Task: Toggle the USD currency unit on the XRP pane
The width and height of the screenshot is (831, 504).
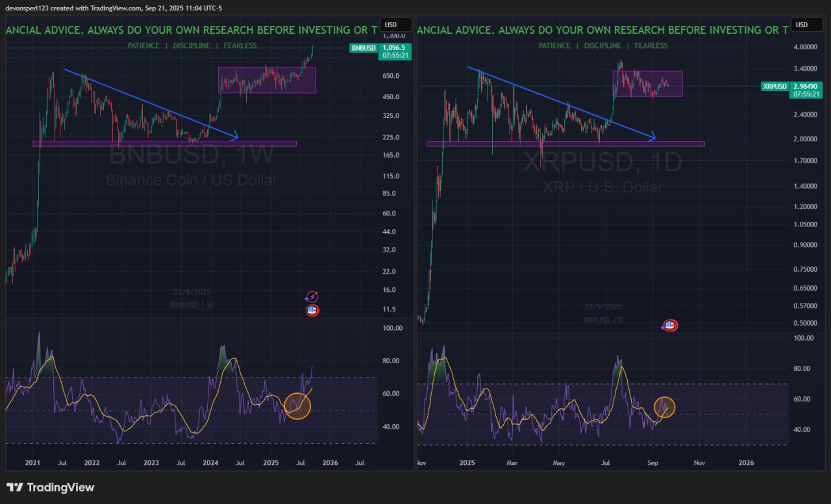Action: click(x=806, y=24)
